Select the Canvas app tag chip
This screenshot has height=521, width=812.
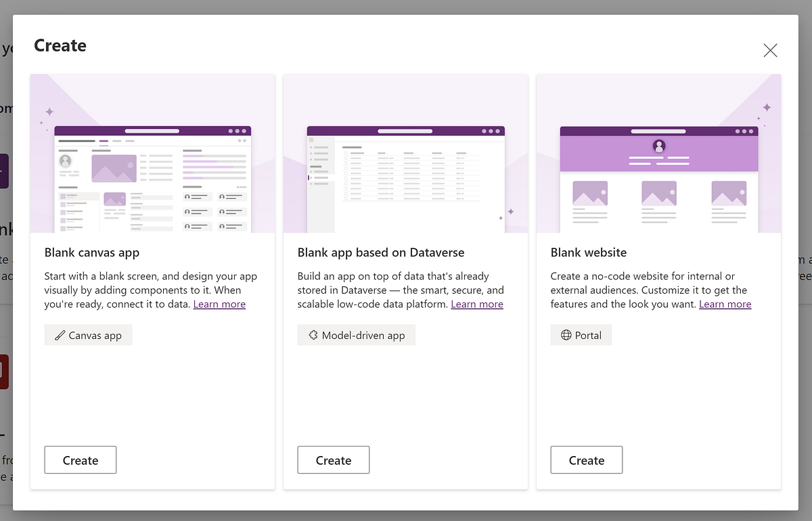coord(88,334)
